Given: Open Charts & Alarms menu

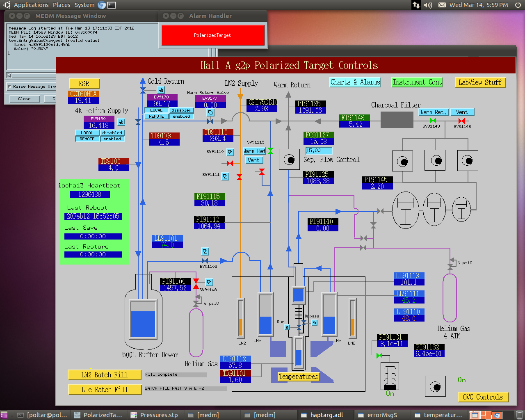Looking at the screenshot, I should pos(355,82).
